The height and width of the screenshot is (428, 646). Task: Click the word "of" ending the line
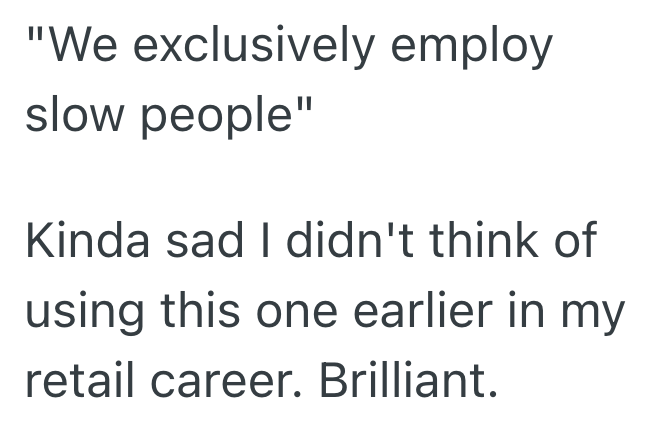point(574,242)
